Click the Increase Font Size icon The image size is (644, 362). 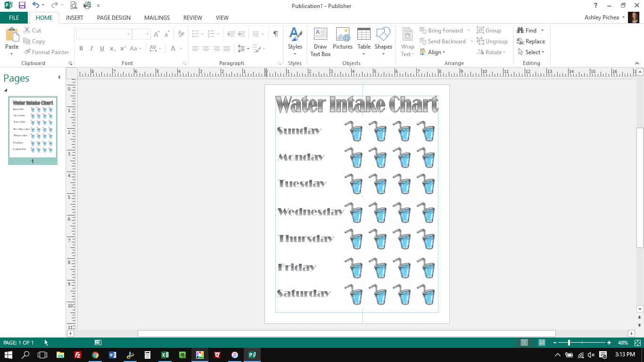pos(157,34)
